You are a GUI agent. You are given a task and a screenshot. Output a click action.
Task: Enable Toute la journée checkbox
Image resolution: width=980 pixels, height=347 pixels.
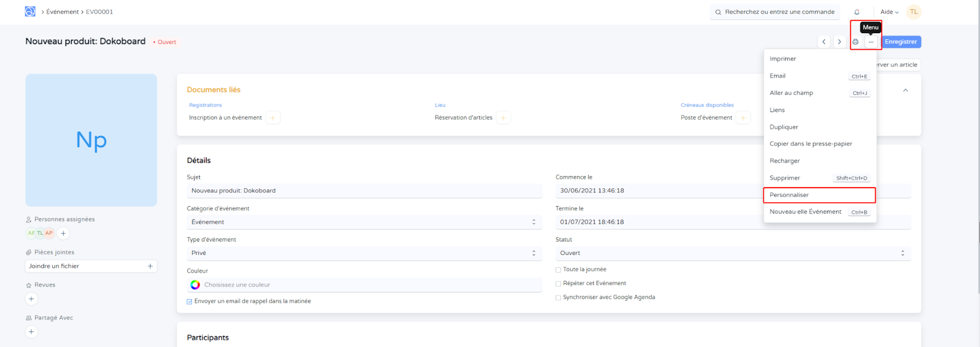[x=558, y=270]
